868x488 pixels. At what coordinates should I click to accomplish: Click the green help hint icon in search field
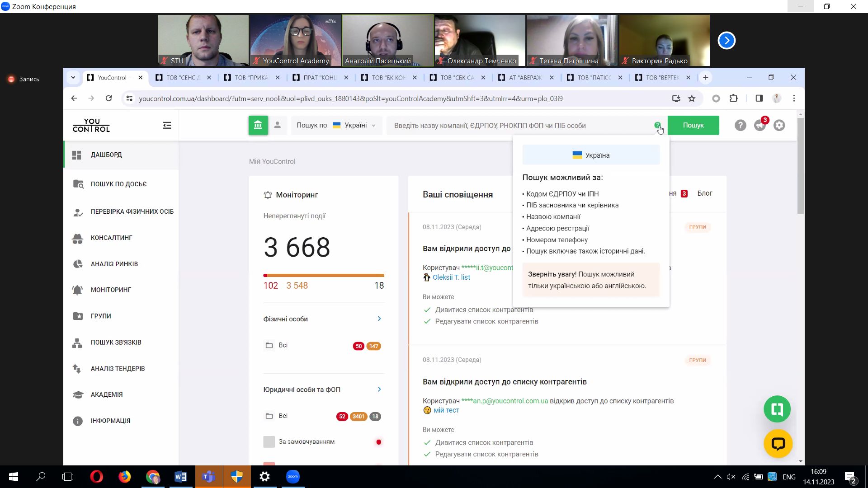(657, 125)
